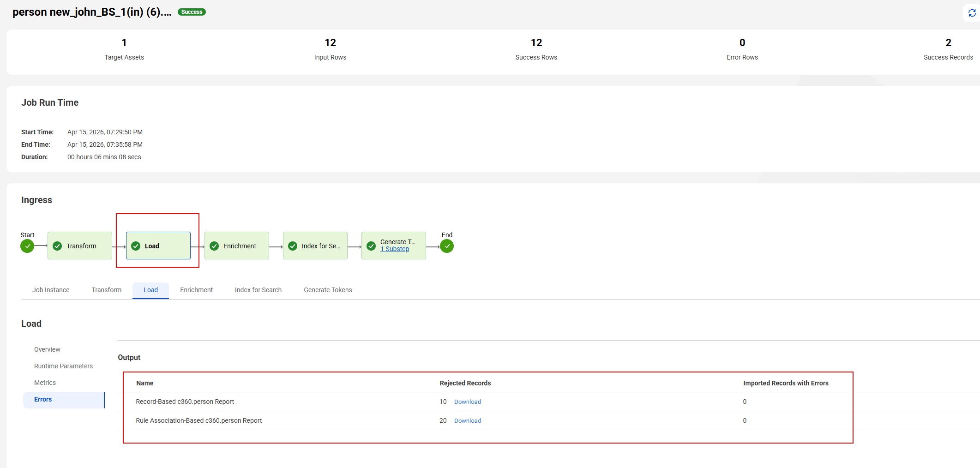This screenshot has height=468, width=980.
Task: Select the Load step box in the flow
Action: (158, 246)
